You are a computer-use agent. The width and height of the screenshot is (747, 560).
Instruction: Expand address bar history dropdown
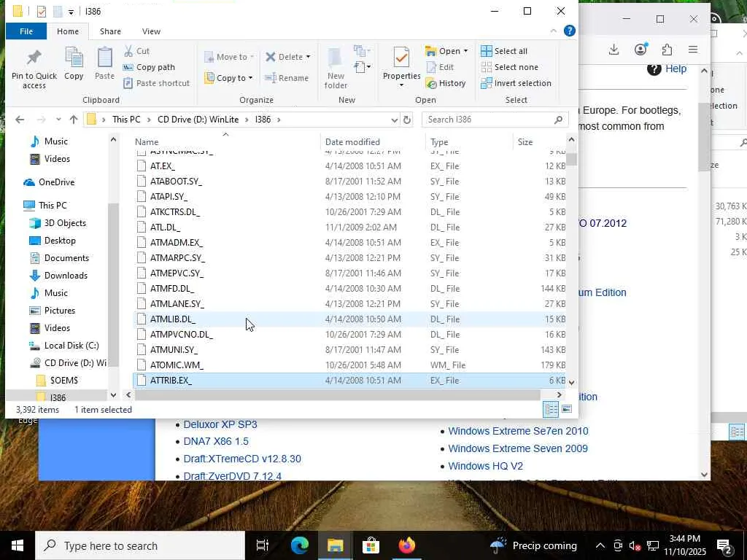(x=394, y=120)
